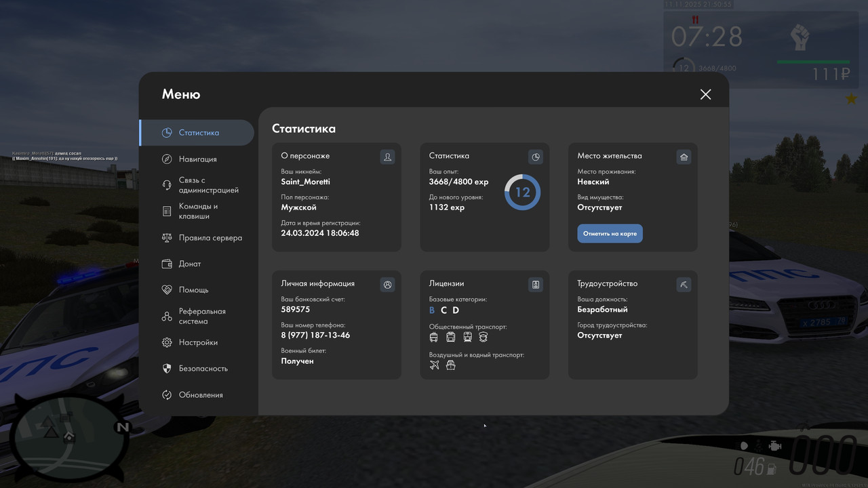Click the nickname Saint_Moretti
The image size is (868, 488).
(x=306, y=182)
